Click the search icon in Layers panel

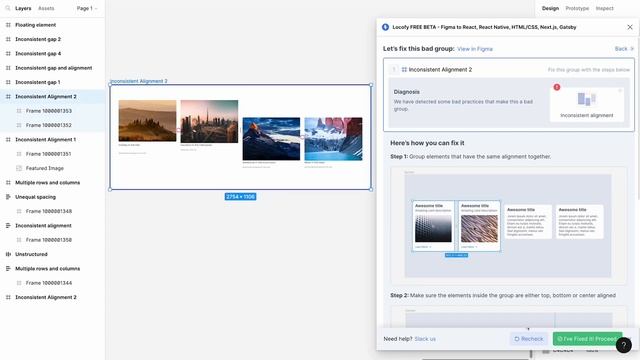8,8
